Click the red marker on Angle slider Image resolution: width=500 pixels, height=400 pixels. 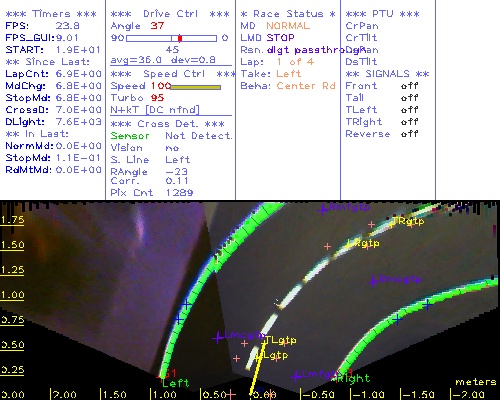pyautogui.click(x=180, y=38)
